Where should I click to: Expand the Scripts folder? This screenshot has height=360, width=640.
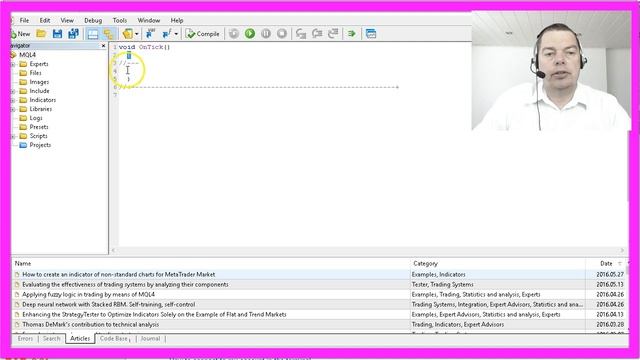pos(13,136)
